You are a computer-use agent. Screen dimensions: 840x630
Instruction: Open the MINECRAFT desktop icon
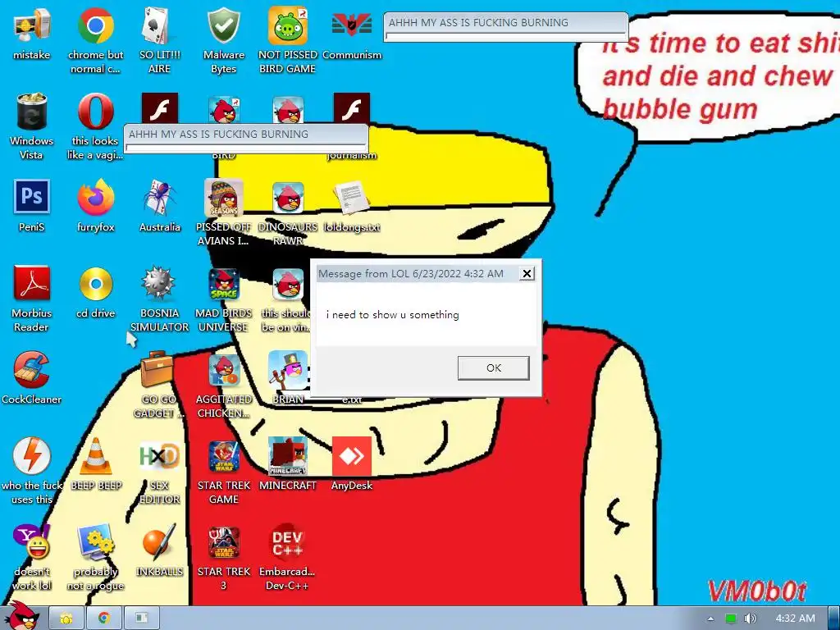point(288,456)
